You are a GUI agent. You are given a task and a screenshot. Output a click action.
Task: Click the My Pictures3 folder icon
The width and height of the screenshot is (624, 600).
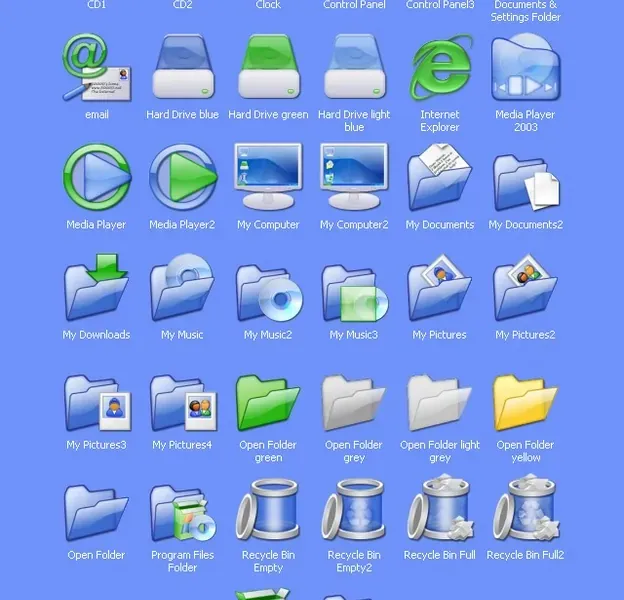98,402
